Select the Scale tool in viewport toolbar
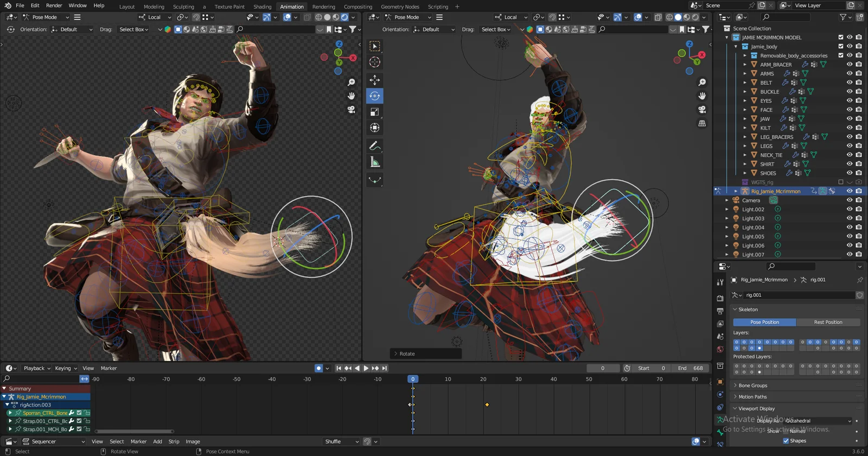 tap(375, 112)
